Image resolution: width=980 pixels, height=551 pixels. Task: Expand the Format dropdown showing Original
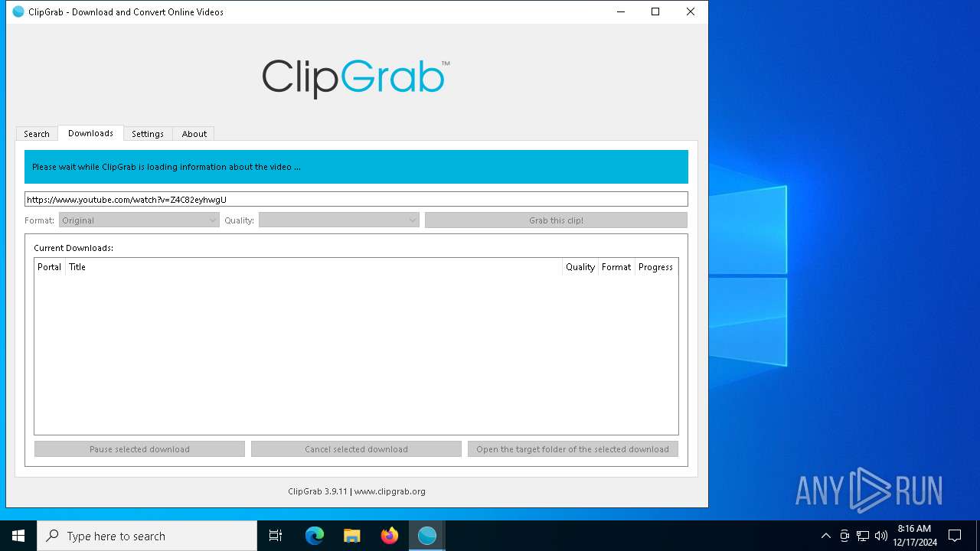tap(139, 220)
